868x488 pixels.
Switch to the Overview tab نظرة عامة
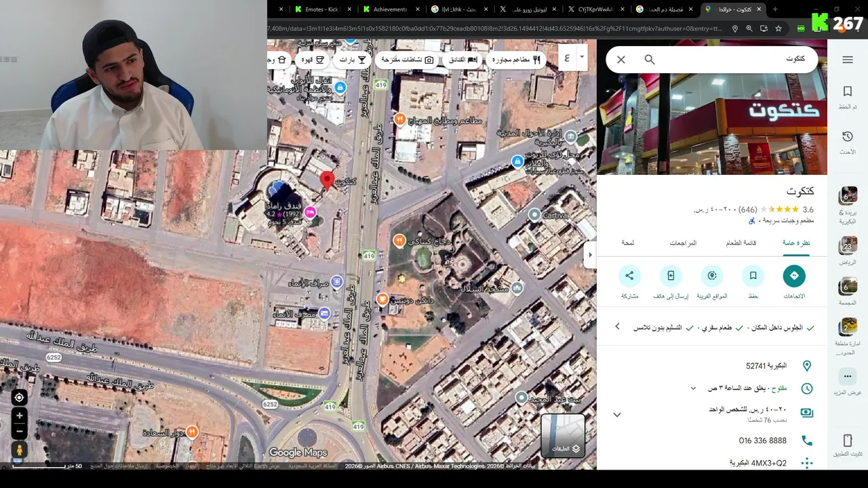[796, 243]
